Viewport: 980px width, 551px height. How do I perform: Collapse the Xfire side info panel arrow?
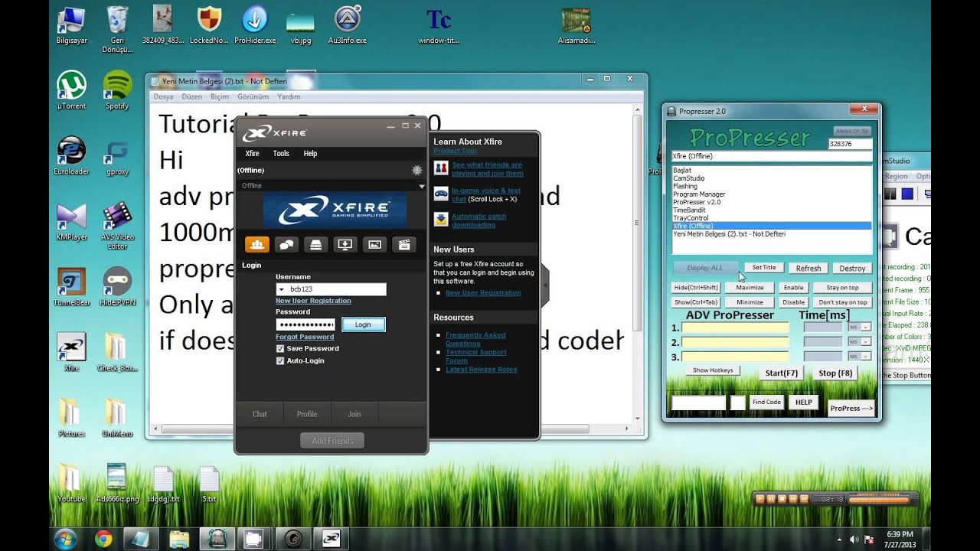coord(545,285)
